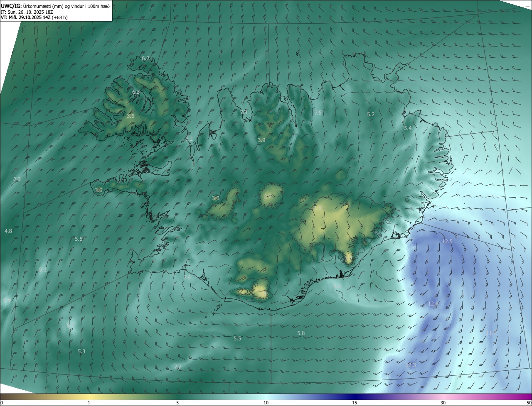Screen dimensions: 532x406
Task: Click colour scale tick label 0
Action: click(x=2, y=403)
